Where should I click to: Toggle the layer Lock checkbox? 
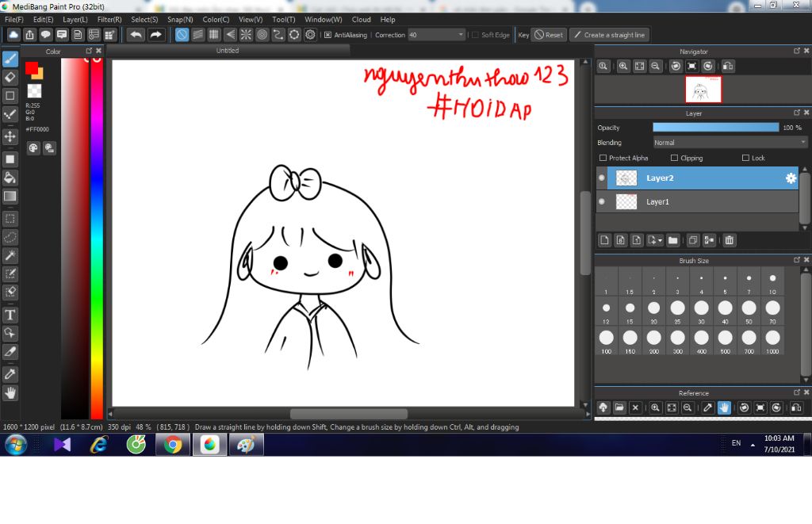coord(745,158)
